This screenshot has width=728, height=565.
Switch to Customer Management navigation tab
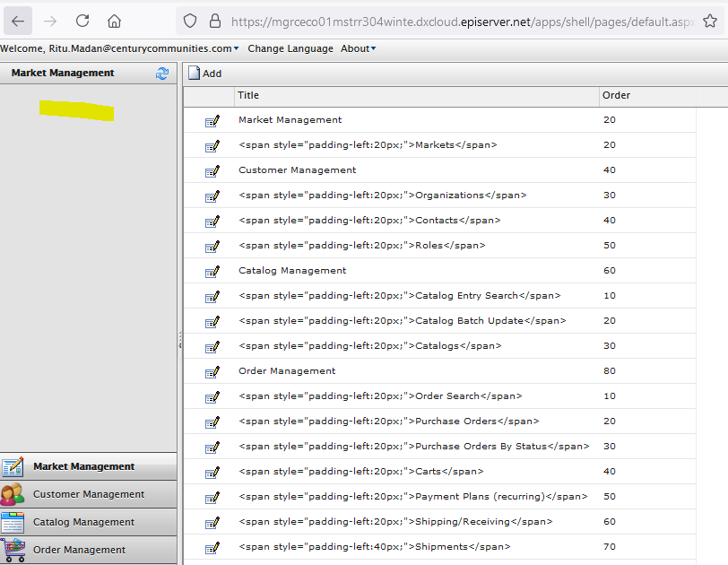click(88, 494)
